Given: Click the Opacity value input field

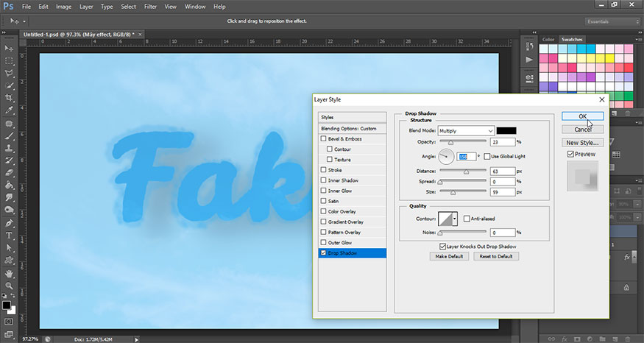Looking at the screenshot, I should pyautogui.click(x=502, y=142).
